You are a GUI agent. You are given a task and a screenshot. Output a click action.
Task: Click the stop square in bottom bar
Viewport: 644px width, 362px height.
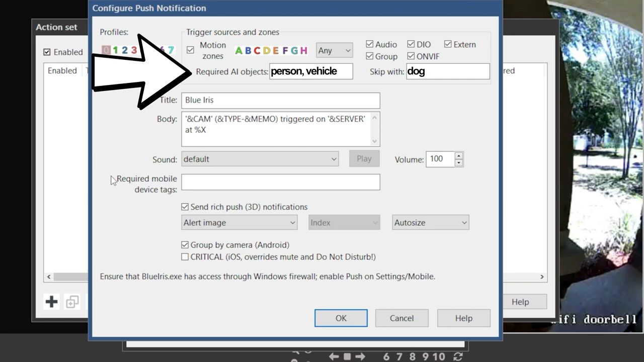point(347,356)
